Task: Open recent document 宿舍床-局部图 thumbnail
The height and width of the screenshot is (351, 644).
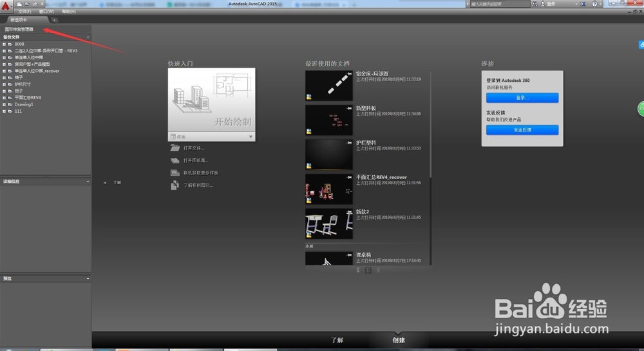Action: [x=328, y=86]
